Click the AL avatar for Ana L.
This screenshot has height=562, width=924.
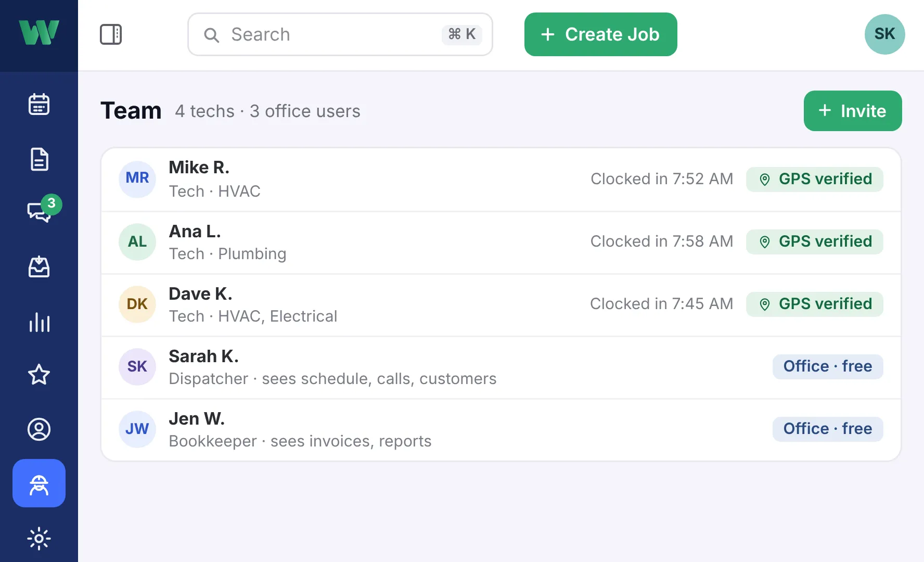tap(137, 242)
